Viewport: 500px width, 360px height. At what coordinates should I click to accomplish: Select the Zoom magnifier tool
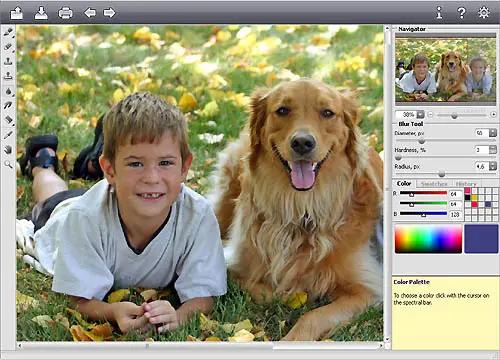(8, 164)
